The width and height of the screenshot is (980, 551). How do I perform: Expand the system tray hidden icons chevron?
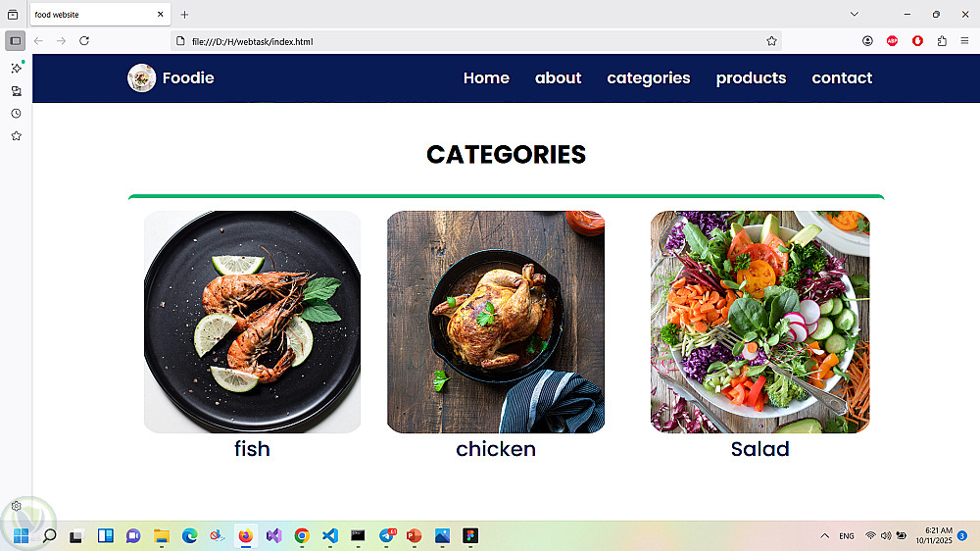tap(824, 536)
